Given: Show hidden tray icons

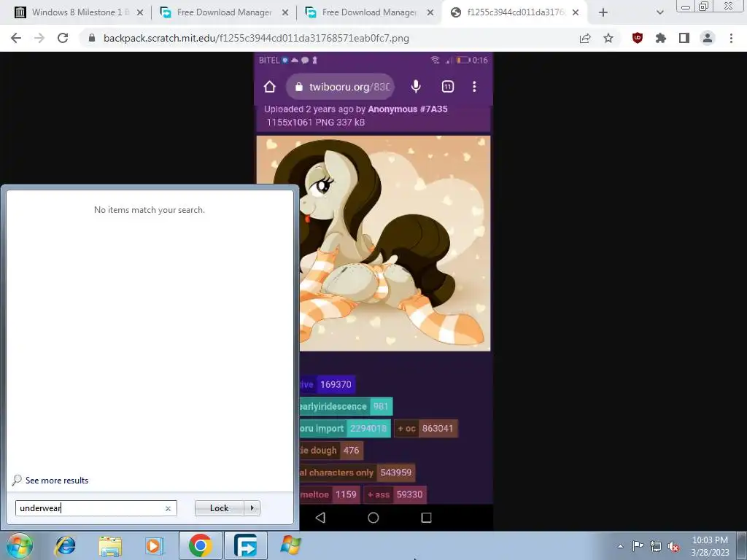Looking at the screenshot, I should (x=620, y=546).
